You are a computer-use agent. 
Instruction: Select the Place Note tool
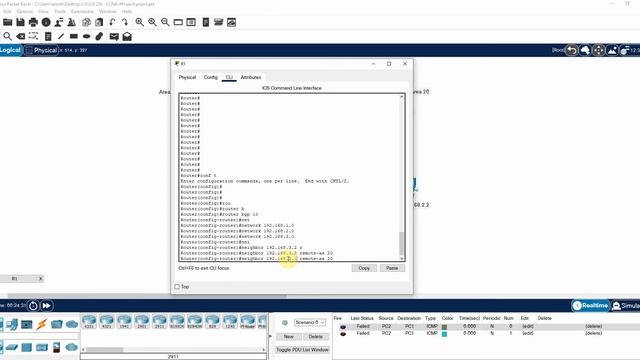(48, 36)
